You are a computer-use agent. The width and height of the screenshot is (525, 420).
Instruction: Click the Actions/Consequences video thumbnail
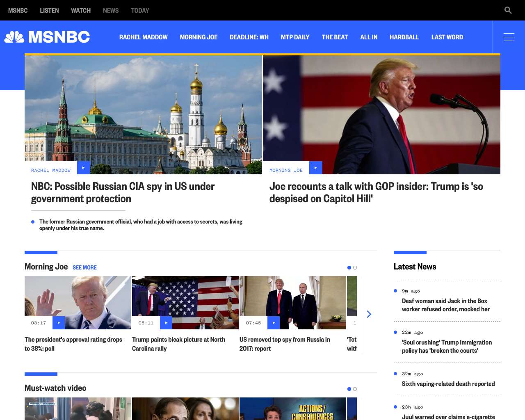[x=293, y=409]
